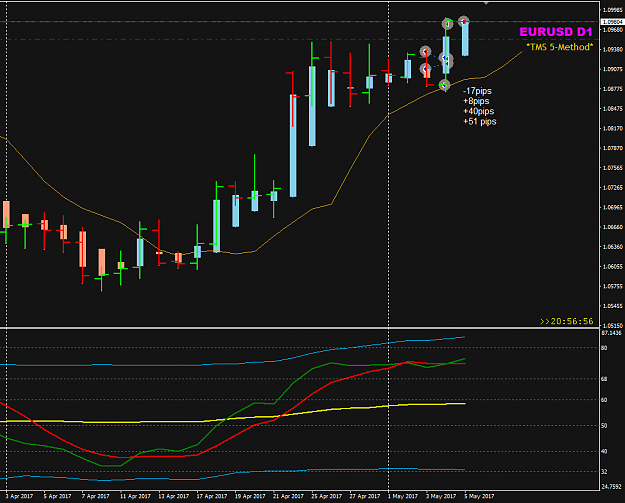Screen dimensions: 625x503
Task: Click the >>20:56:56 candle timer
Action: click(566, 321)
